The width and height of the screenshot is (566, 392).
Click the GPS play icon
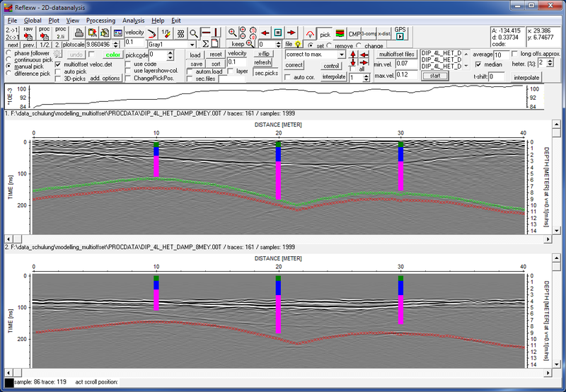pos(400,33)
